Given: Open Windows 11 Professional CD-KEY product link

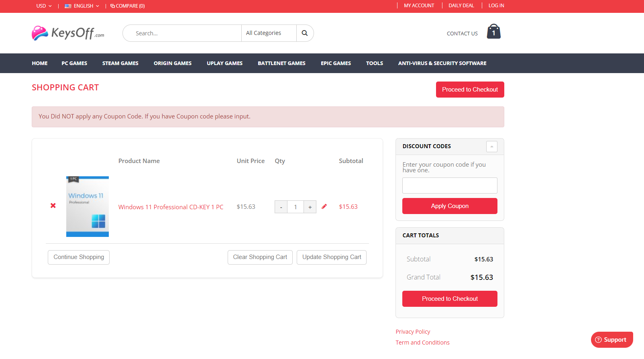Looking at the screenshot, I should coord(171,207).
